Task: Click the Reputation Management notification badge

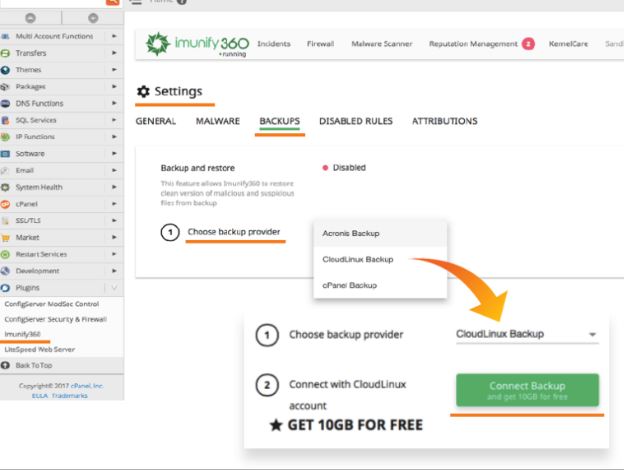Action: click(527, 44)
